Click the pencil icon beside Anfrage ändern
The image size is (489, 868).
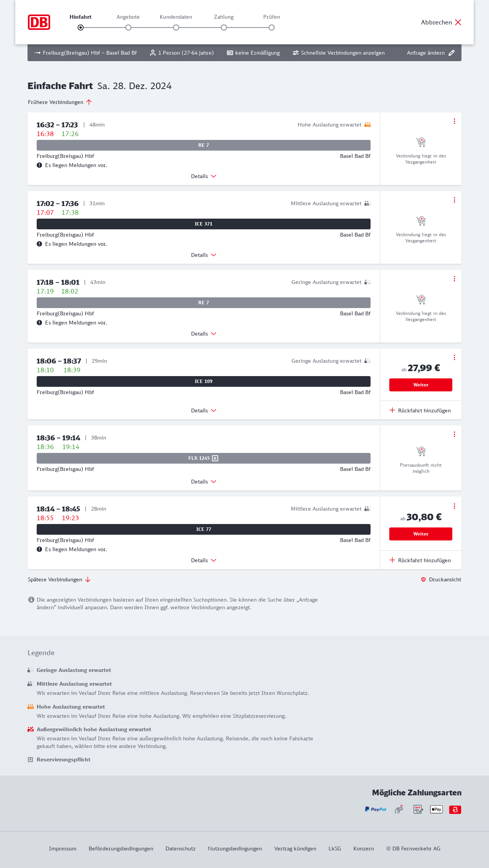(x=452, y=53)
